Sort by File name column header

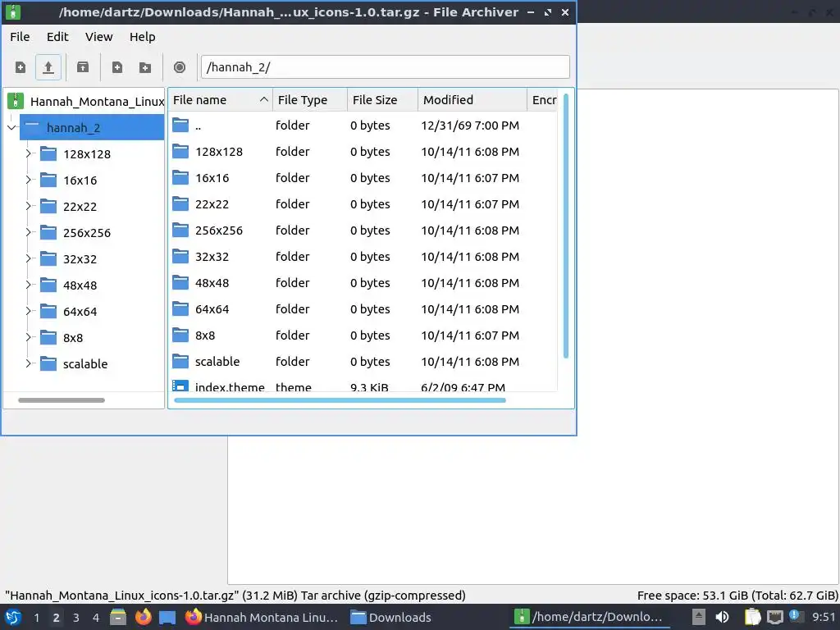[220, 99]
